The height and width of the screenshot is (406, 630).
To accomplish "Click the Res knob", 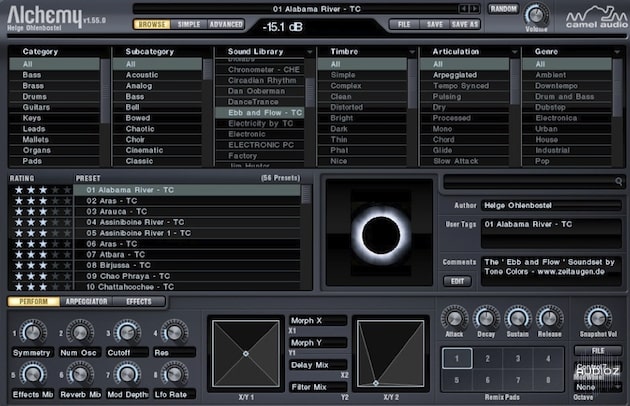I will point(174,332).
